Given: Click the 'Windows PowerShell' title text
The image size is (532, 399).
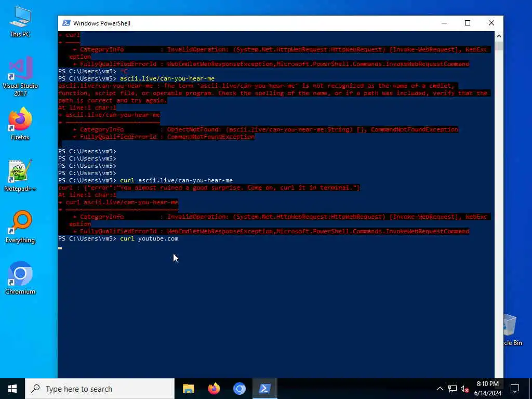Looking at the screenshot, I should [x=102, y=23].
